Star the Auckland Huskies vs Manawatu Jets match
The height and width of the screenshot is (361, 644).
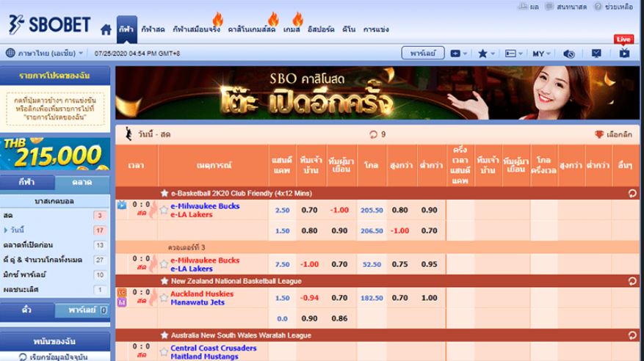coord(164,298)
